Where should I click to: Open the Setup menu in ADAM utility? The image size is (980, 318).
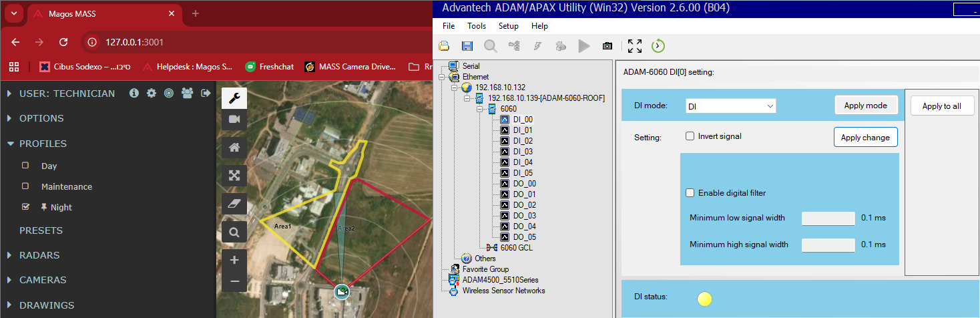pos(509,26)
